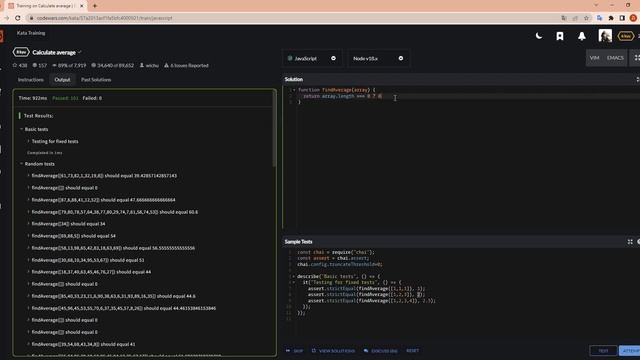Click VIEW SOLUTIONS button
Viewport: 640px width, 360px height.
tap(333, 351)
